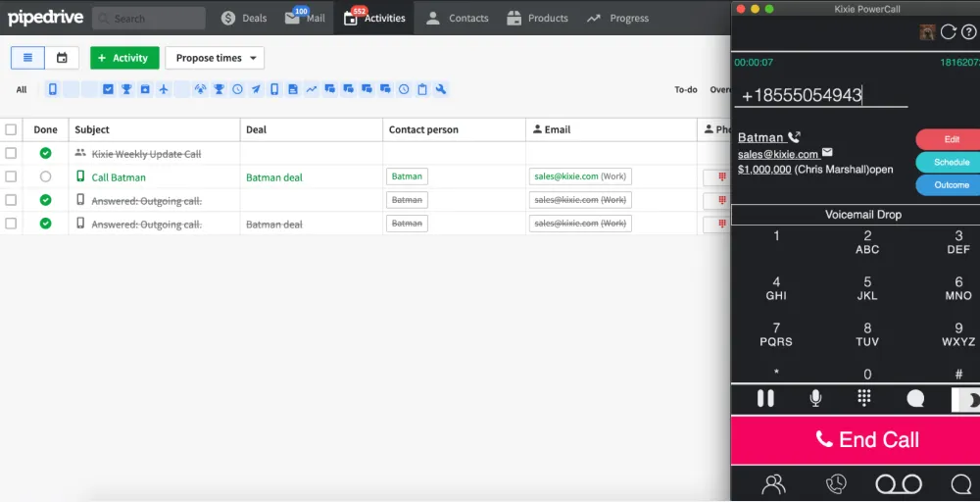The height and width of the screenshot is (502, 980).
Task: Click Pipedrive logo
Action: pos(45,18)
